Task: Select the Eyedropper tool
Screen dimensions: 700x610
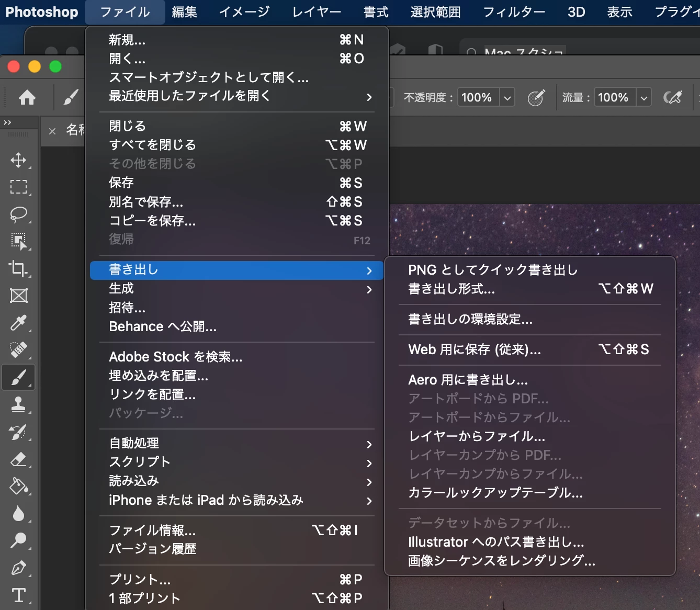Action: pos(18,323)
